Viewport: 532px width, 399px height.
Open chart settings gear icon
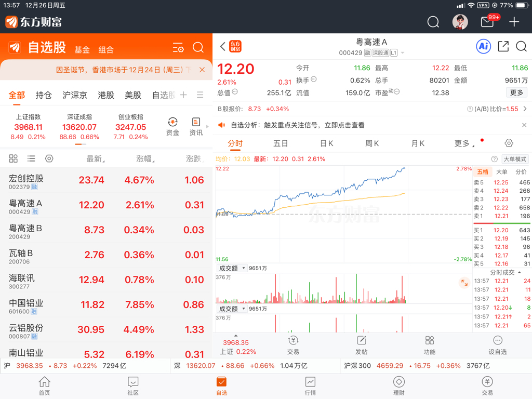(x=509, y=143)
